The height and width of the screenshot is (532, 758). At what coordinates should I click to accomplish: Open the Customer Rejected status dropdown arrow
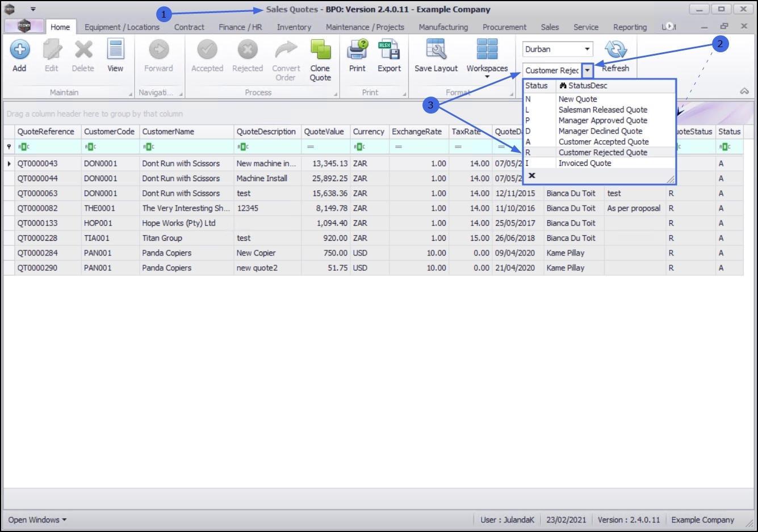[x=588, y=70]
